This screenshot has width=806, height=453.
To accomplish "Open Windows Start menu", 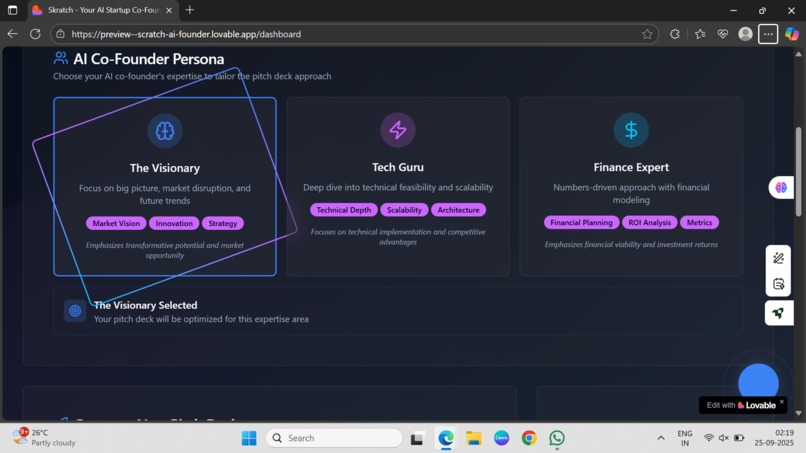I will [249, 438].
